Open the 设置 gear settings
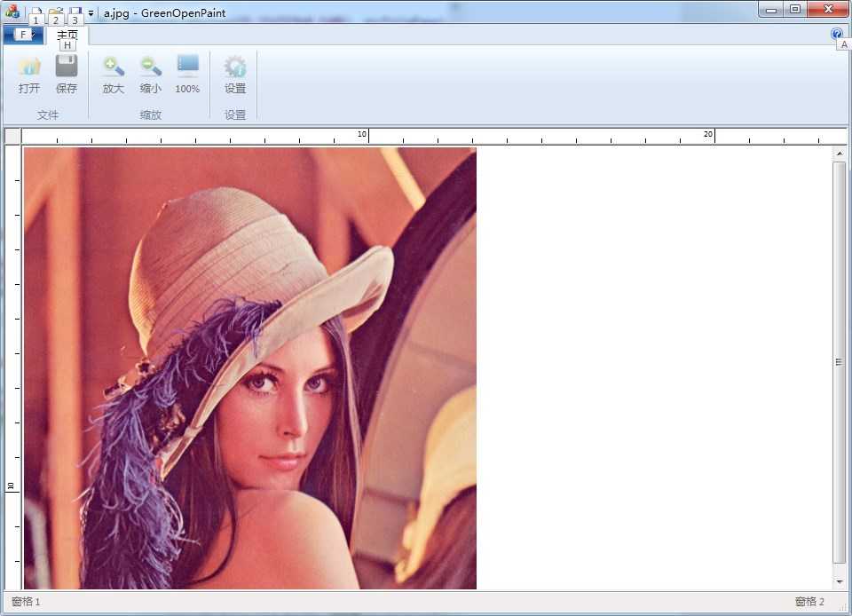852x616 pixels. (235, 75)
